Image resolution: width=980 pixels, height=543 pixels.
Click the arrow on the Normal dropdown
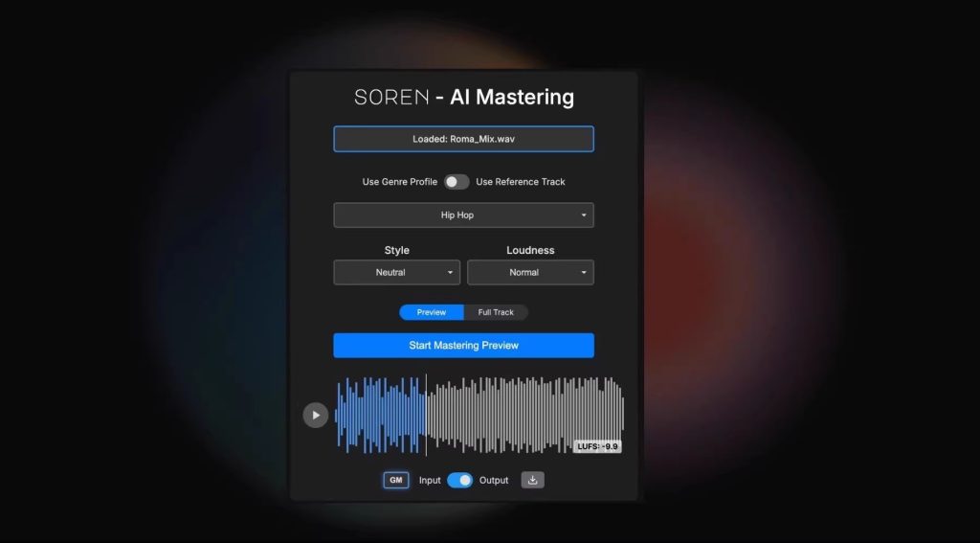click(x=584, y=273)
